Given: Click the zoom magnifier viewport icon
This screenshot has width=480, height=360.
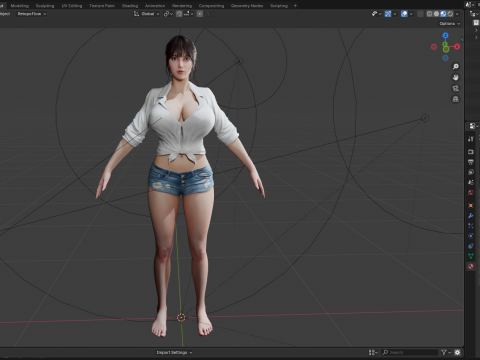Looking at the screenshot, I should click(456, 67).
